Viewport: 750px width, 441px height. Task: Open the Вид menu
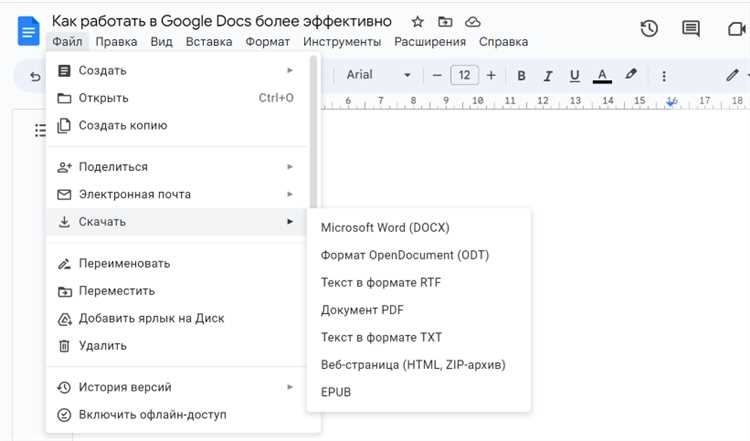(x=161, y=42)
